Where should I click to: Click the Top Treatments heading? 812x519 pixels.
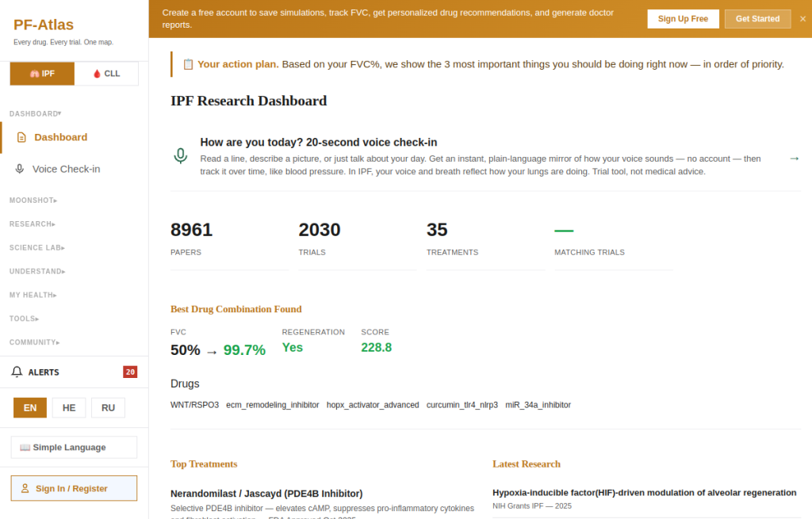tap(204, 464)
